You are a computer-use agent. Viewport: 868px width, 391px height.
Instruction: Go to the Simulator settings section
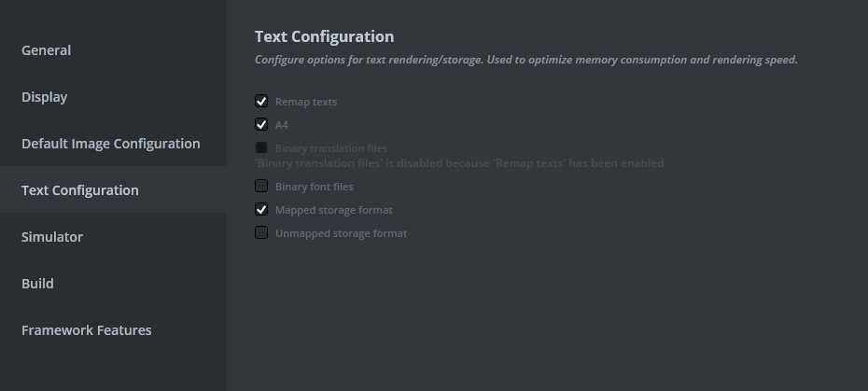(52, 237)
